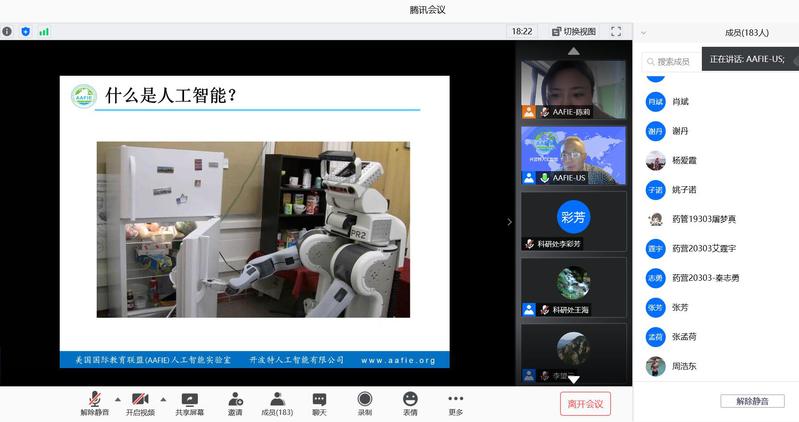Enter fullscreen using the top-bar icon
The width and height of the screenshot is (799, 422).
point(616,31)
